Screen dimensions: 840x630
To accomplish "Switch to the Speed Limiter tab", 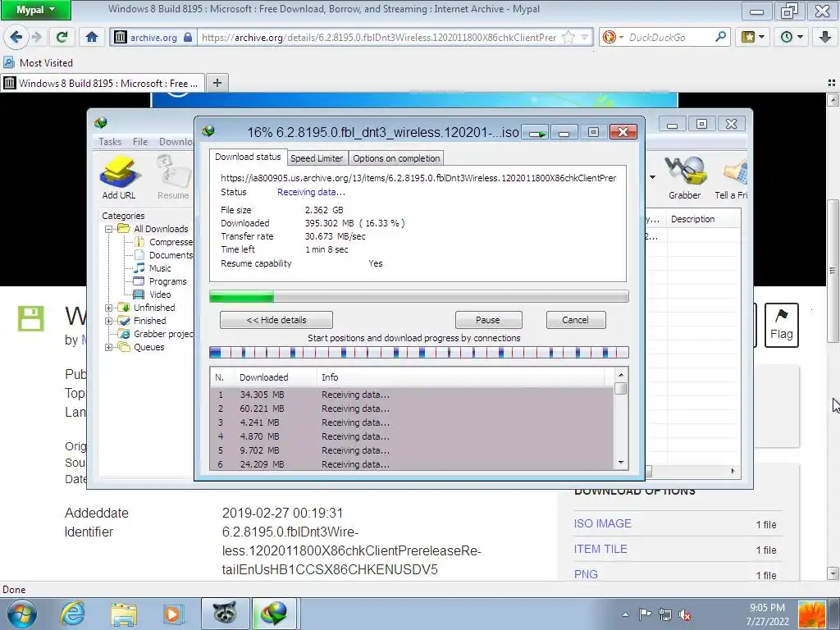I will [x=317, y=158].
